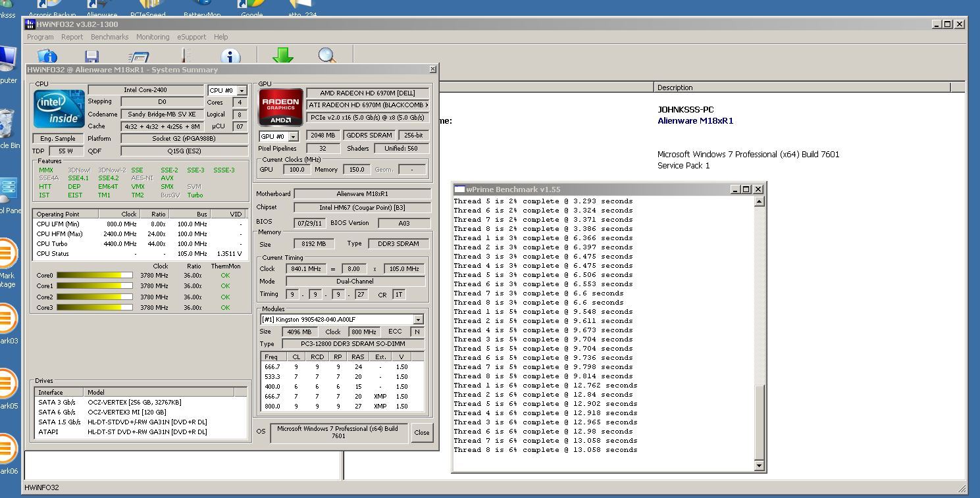Click the wPrime vertical scrollbar thumb
The image size is (980, 498).
click(x=759, y=422)
